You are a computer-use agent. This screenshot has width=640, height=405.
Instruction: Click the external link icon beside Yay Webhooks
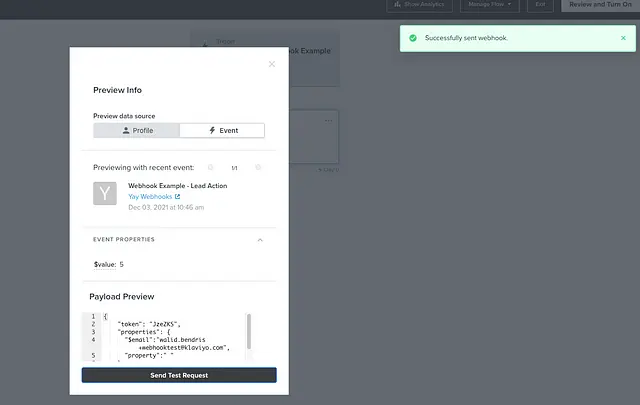[178, 197]
